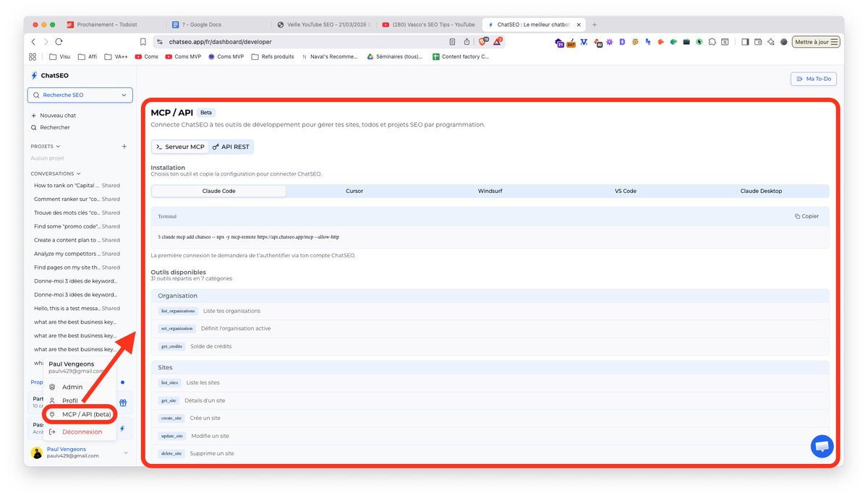868x498 pixels.
Task: Switch to Veille YouTube SEO browser tab
Action: coord(324,25)
